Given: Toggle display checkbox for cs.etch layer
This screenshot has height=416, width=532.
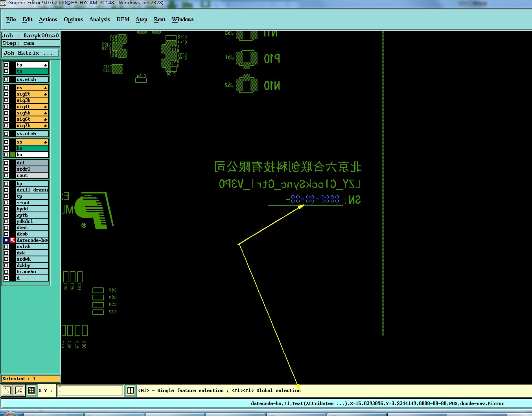Looking at the screenshot, I should [x=6, y=79].
